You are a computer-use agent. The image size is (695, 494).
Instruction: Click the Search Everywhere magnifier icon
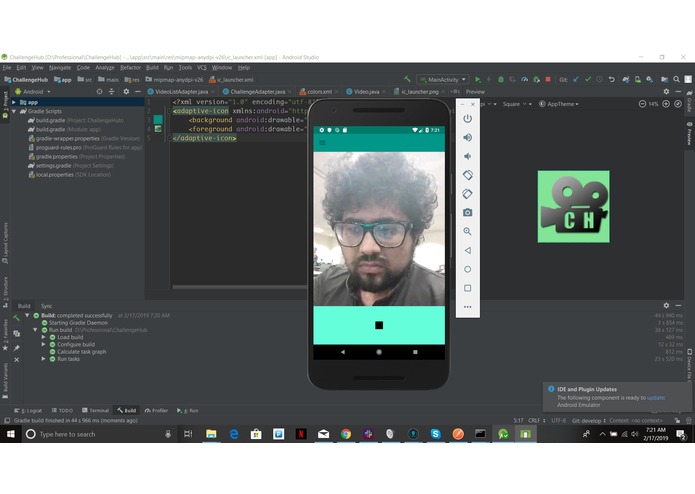pos(676,79)
